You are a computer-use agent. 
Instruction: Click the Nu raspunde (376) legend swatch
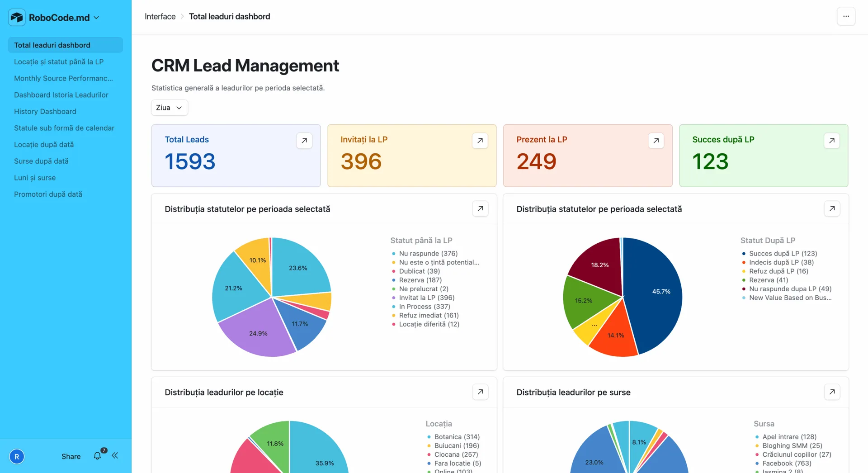coord(393,254)
